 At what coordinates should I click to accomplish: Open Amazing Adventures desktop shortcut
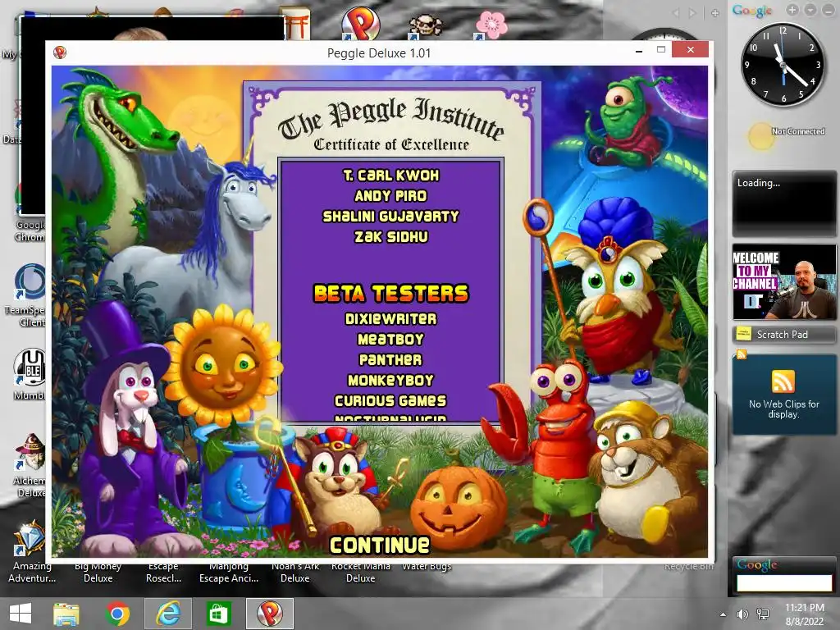[x=30, y=552]
